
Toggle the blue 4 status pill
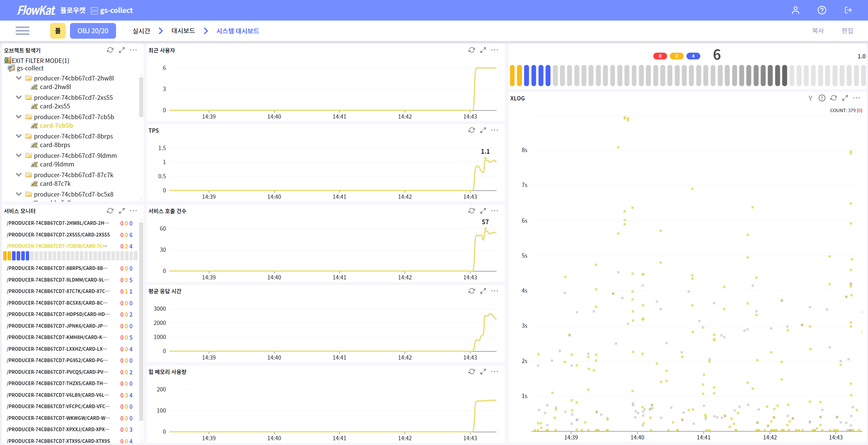pos(693,56)
